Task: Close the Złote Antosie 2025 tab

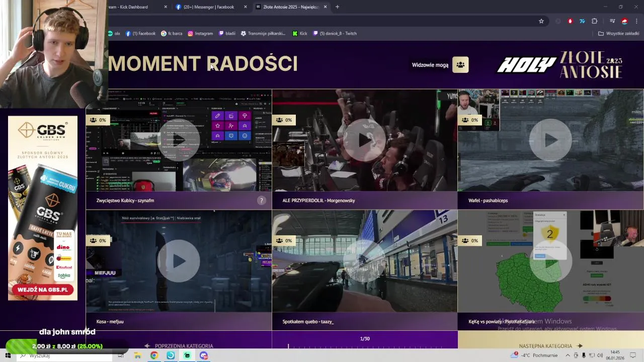Action: coord(325,7)
